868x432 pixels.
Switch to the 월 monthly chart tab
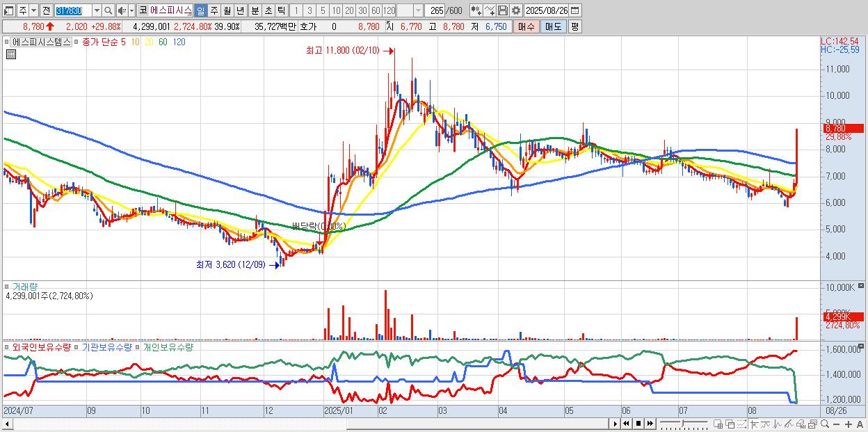(x=227, y=11)
